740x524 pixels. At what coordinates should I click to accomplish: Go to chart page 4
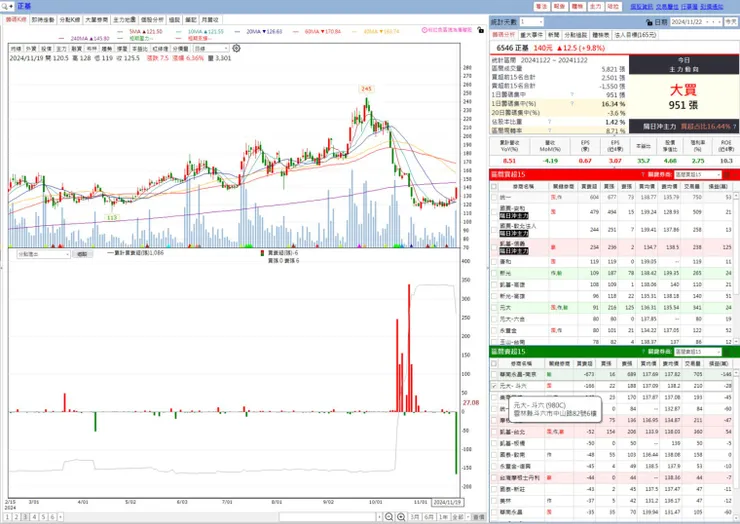coord(34,517)
